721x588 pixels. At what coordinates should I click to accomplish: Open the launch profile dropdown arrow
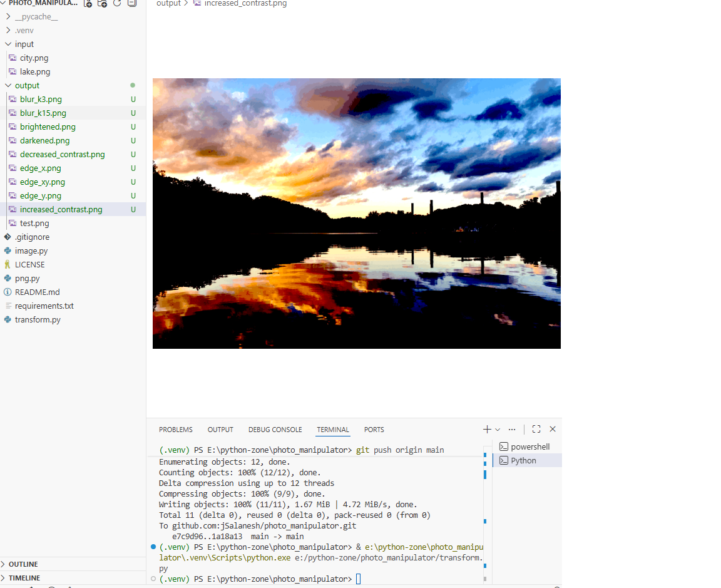[x=498, y=430]
